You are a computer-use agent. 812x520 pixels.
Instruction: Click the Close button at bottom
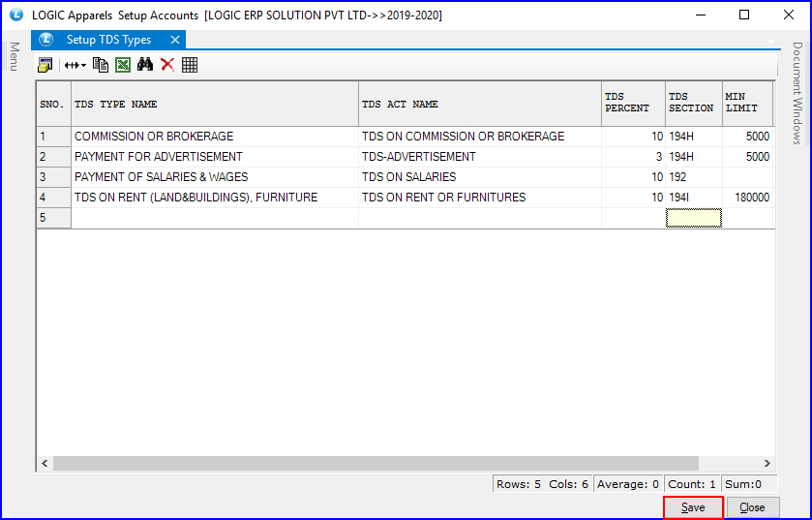[752, 507]
